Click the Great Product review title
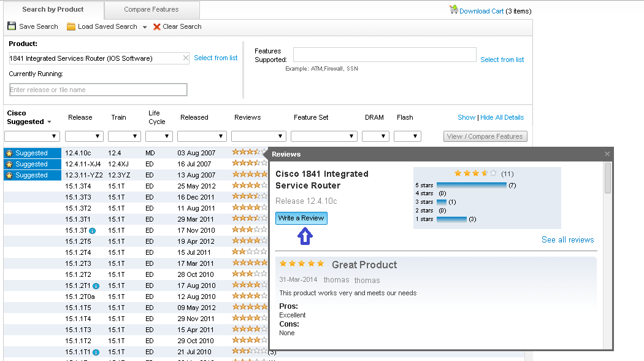Viewport: 644px width, 361px height. [x=364, y=265]
